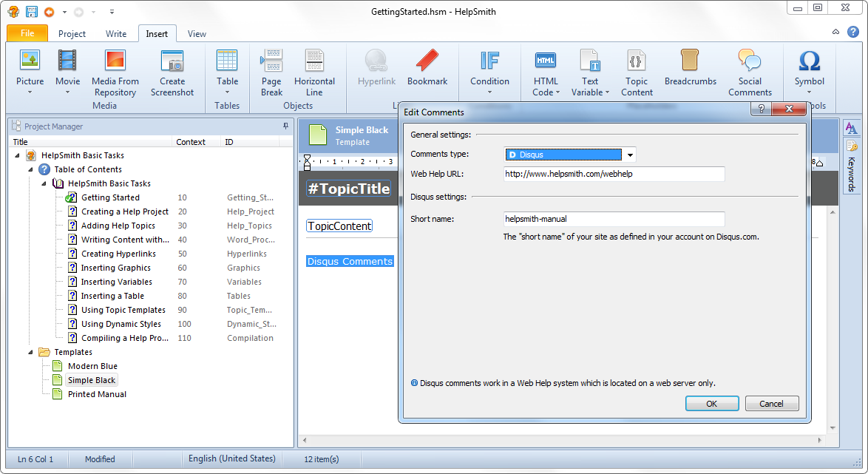
Task: Open the Undo history dropdown arrow
Action: tap(64, 12)
